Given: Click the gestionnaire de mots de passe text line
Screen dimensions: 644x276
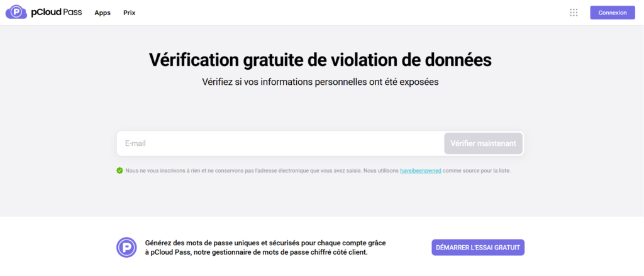Looking at the screenshot, I should [256, 253].
